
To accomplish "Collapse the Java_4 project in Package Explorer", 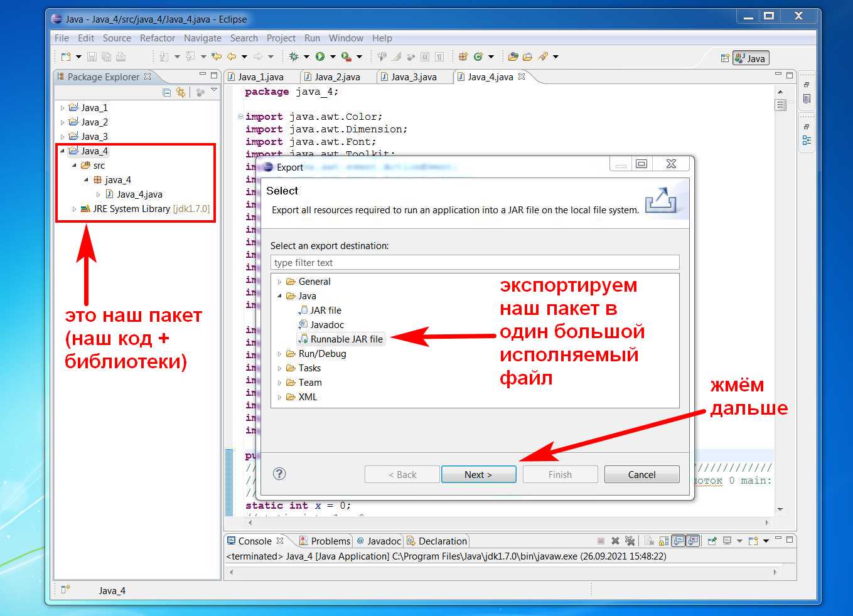I will pyautogui.click(x=62, y=151).
